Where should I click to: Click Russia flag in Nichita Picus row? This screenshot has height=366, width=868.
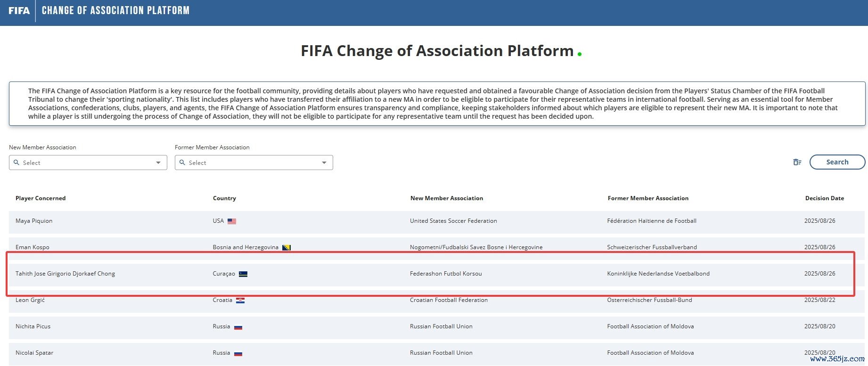pos(238,327)
